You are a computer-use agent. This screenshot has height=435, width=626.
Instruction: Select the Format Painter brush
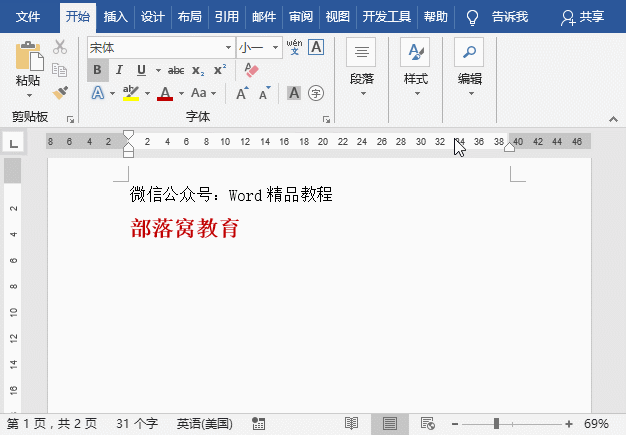click(x=60, y=93)
